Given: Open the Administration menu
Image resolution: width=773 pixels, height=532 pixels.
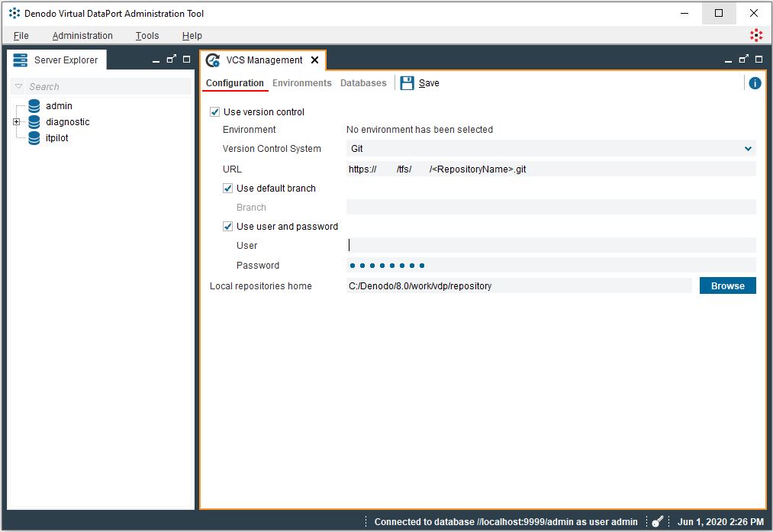Looking at the screenshot, I should click(82, 36).
